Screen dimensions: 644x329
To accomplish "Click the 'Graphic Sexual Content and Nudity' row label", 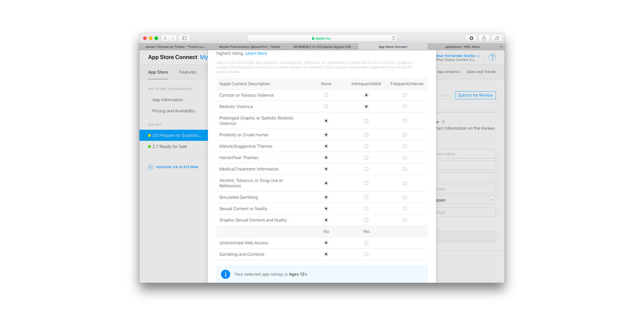I will [x=253, y=220].
